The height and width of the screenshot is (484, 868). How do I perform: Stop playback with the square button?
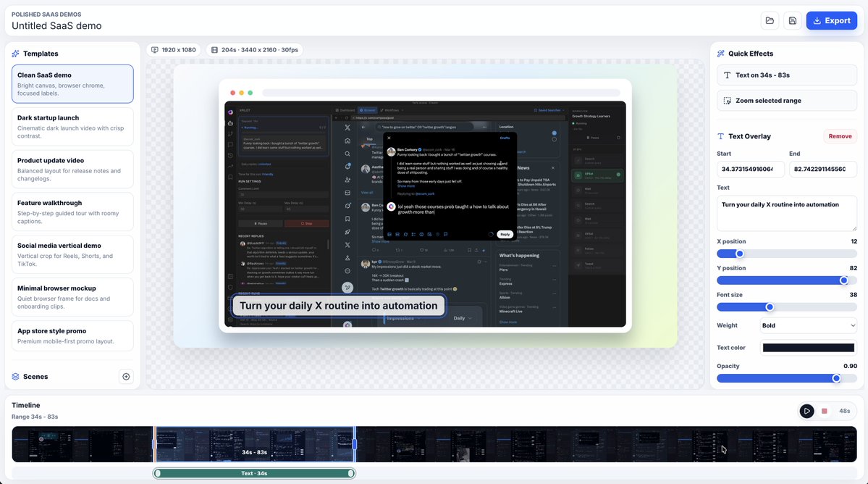pyautogui.click(x=825, y=411)
